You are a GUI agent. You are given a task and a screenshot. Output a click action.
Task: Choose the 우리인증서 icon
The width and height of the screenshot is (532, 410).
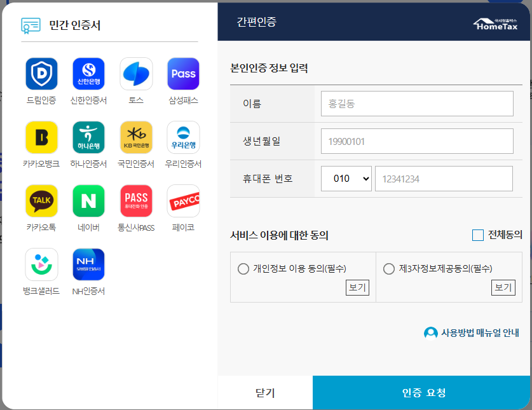183,137
